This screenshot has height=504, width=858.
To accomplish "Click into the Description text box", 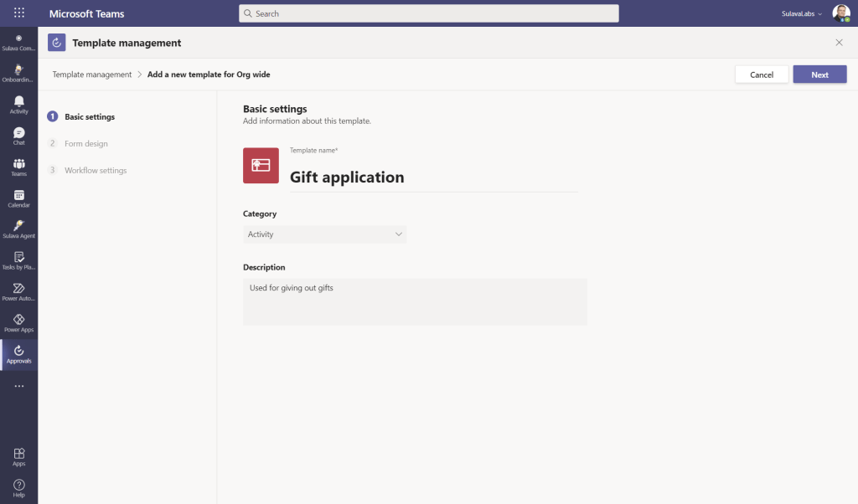I will click(415, 301).
